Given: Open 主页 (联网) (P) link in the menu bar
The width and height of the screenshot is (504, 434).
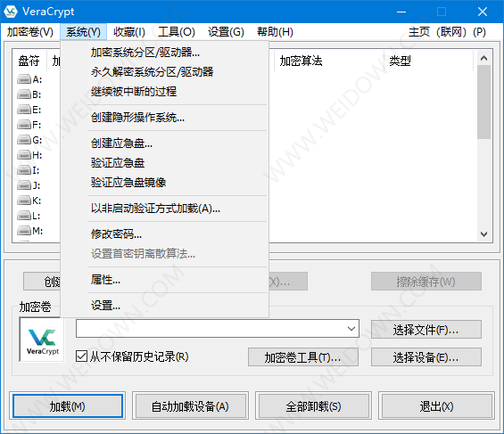Looking at the screenshot, I should (x=447, y=32).
